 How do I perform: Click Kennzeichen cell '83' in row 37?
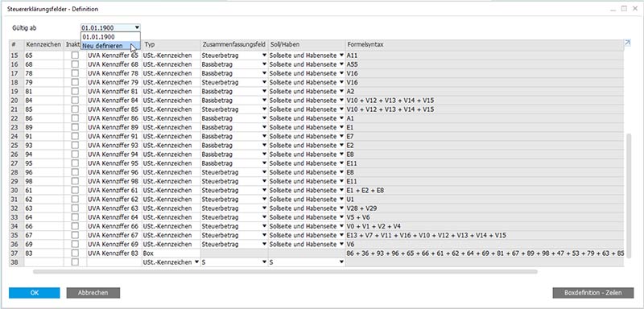(x=43, y=253)
